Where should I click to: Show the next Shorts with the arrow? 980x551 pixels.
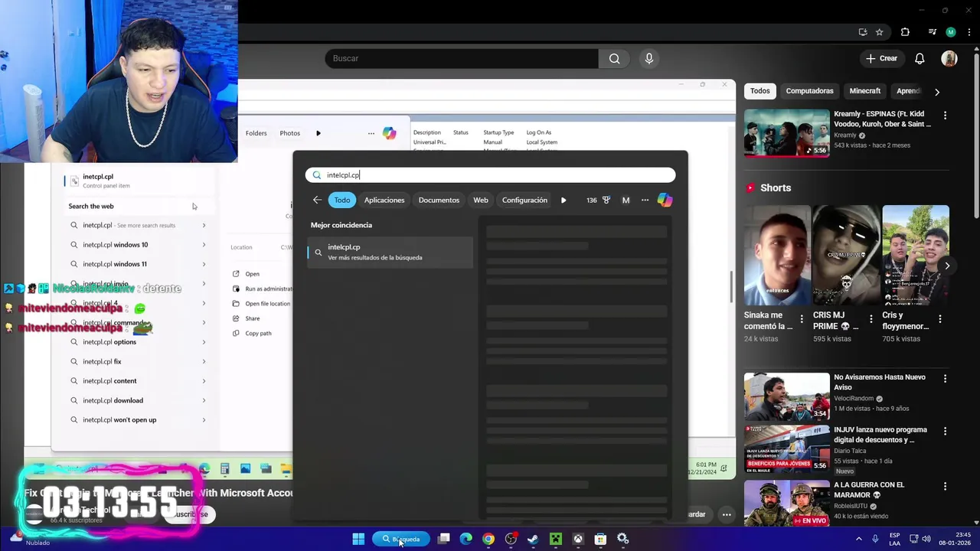click(947, 266)
